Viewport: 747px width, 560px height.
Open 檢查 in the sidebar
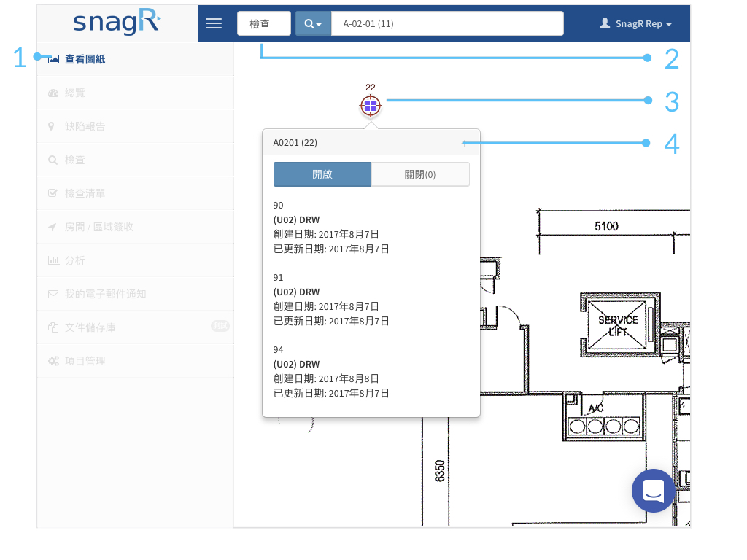tap(135, 160)
